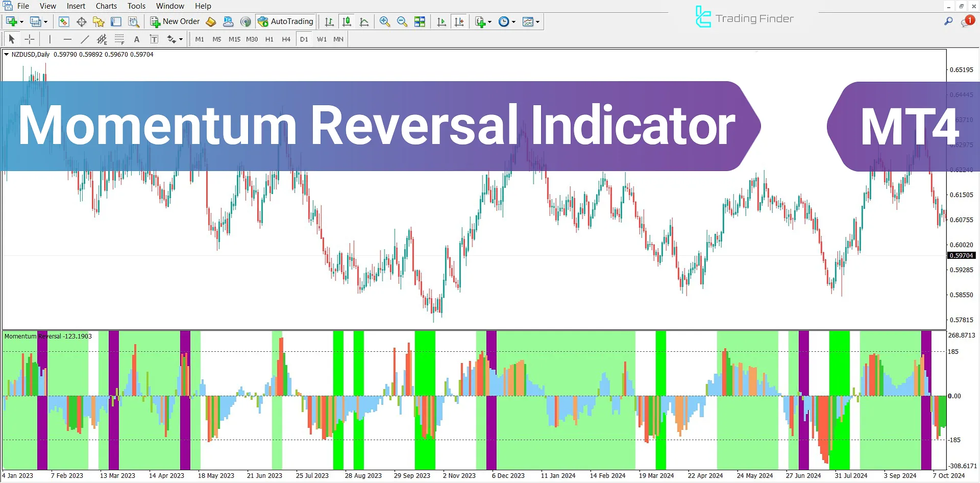Switch to line chart mode

coord(364,21)
